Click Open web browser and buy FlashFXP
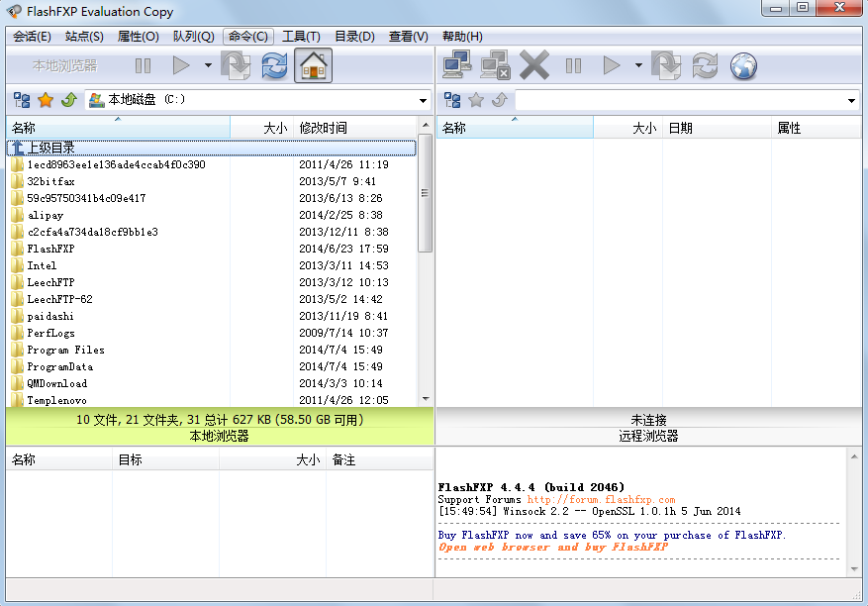Screen dimensions: 868x606 553,547
